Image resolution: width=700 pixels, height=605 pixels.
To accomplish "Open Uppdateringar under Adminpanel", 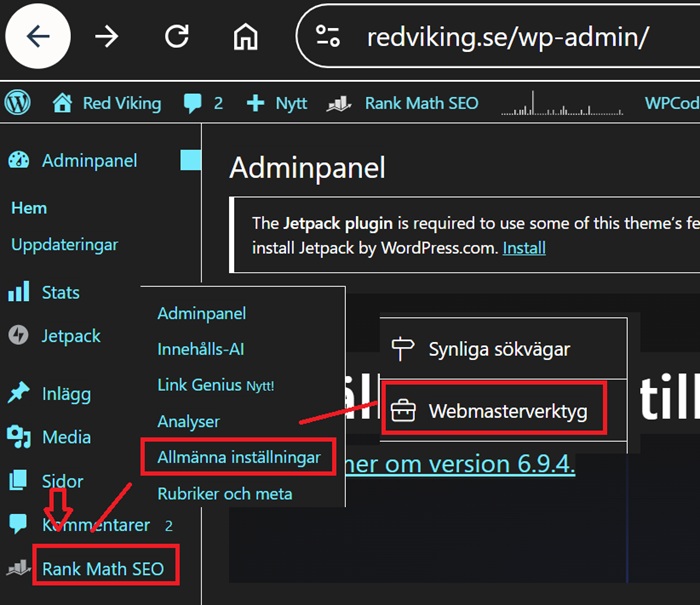I will (x=64, y=244).
